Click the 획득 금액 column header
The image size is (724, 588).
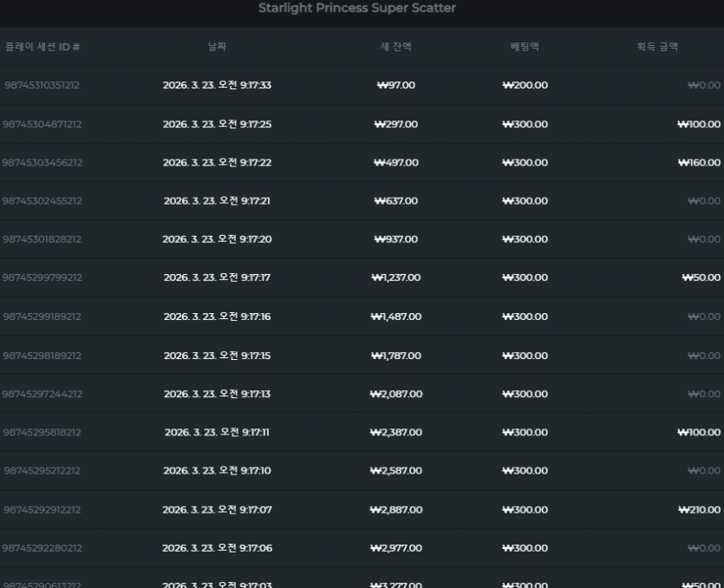pos(657,47)
